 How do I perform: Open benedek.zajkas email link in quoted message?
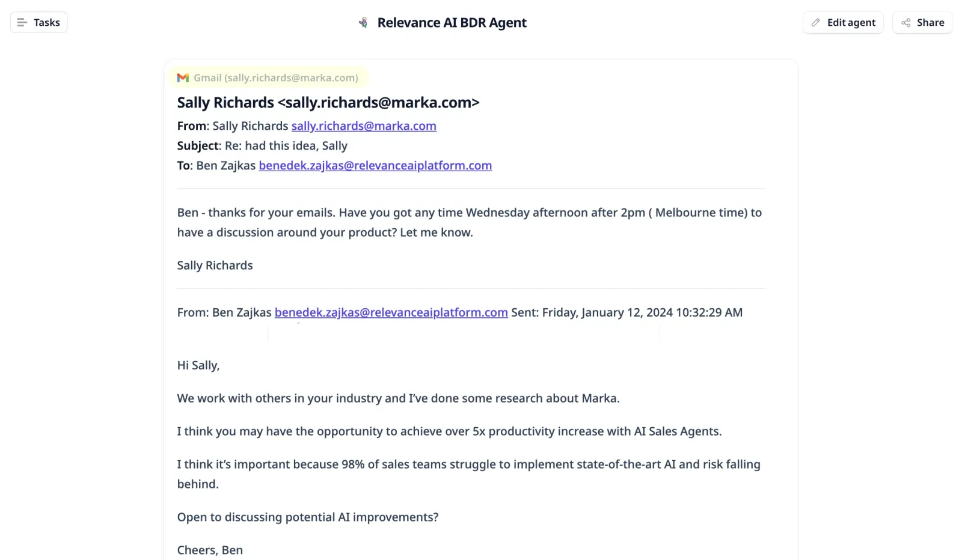coord(391,312)
